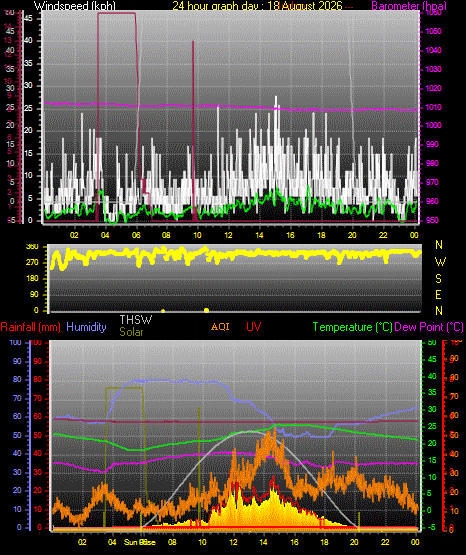Select hour '12' on the windspeed chart time axis
466x555 pixels.
click(229, 235)
